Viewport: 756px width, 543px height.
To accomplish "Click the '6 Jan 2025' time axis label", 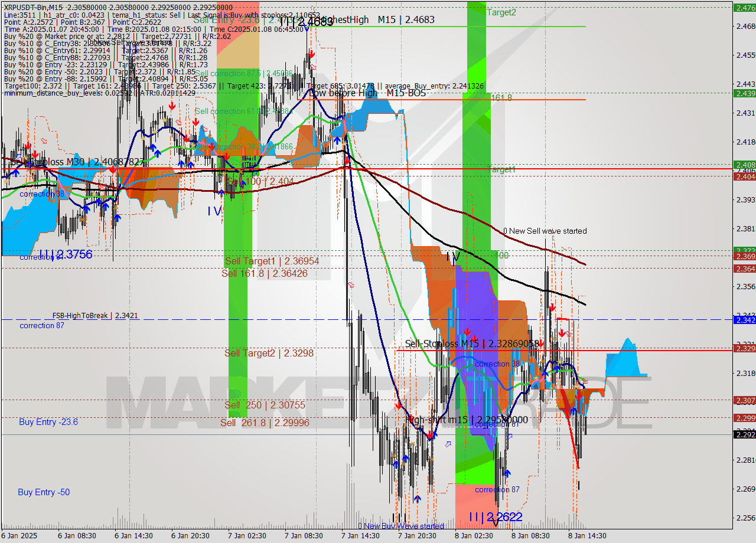I will click(x=19, y=536).
